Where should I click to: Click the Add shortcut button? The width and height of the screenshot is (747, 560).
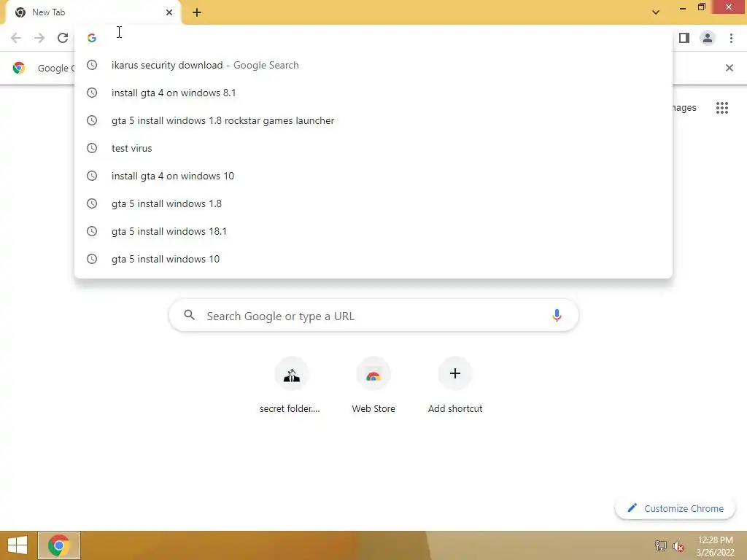(455, 386)
